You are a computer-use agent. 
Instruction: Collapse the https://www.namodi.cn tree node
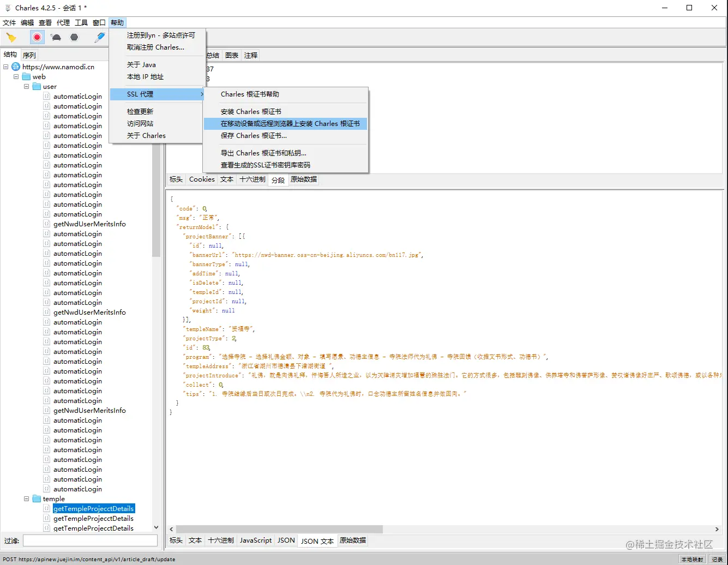click(x=6, y=67)
